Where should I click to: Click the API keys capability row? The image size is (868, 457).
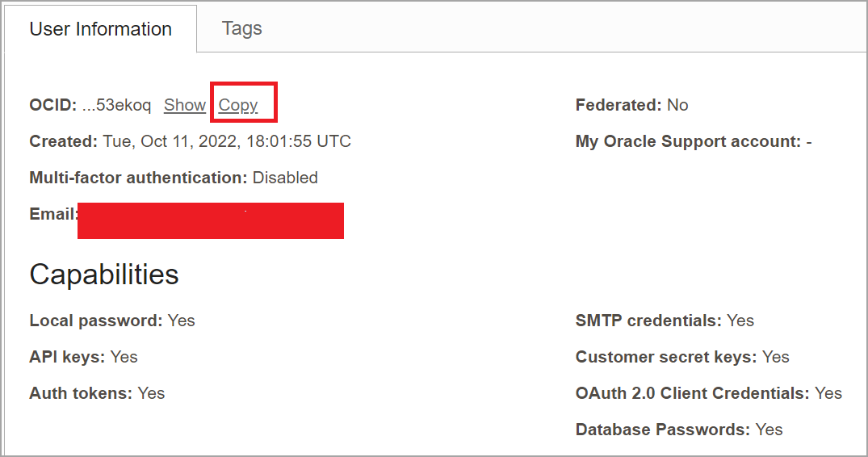coord(83,357)
